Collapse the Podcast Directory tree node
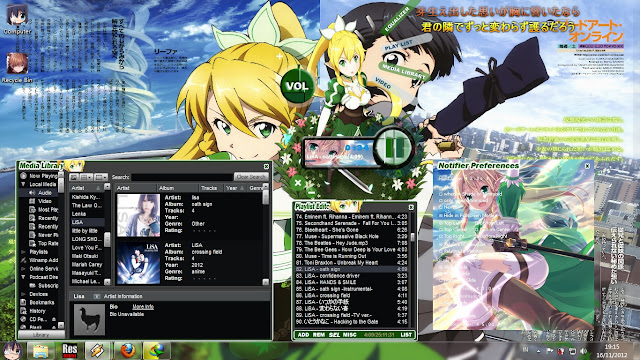The width and height of the screenshot is (640, 360). 23,277
